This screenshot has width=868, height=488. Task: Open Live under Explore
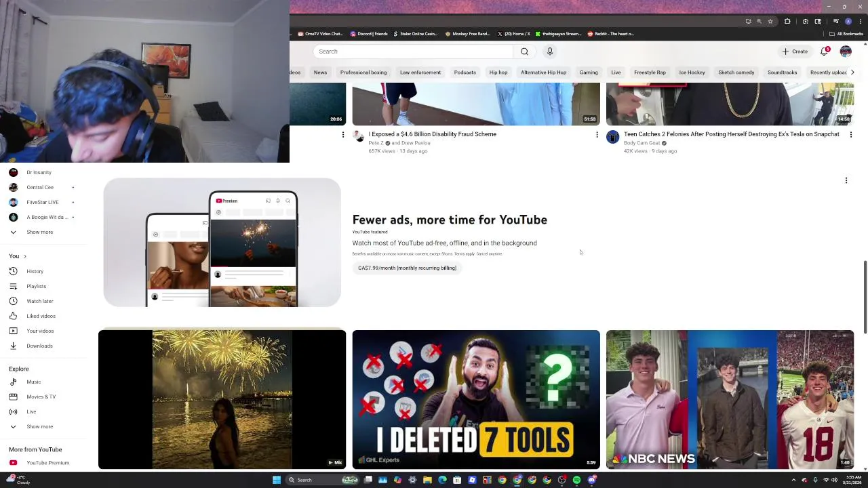tap(43, 411)
